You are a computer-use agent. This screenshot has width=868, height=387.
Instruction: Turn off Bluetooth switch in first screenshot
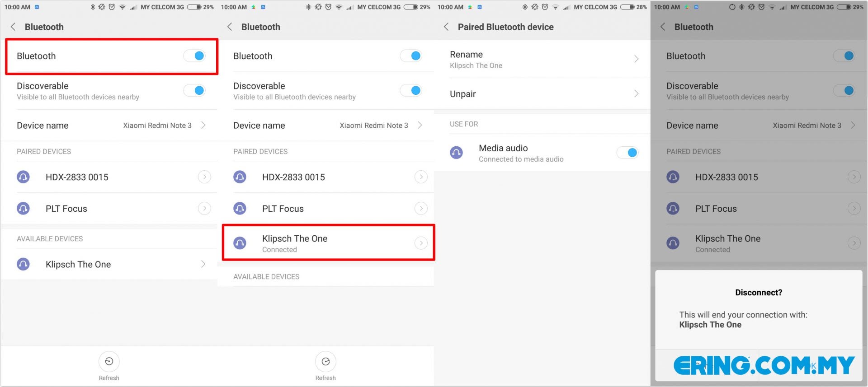coord(194,56)
